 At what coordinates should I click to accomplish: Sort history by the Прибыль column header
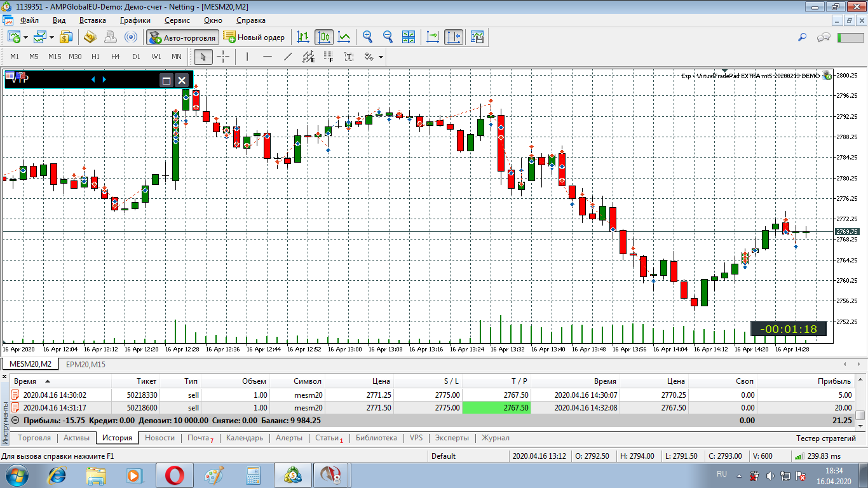click(804, 381)
